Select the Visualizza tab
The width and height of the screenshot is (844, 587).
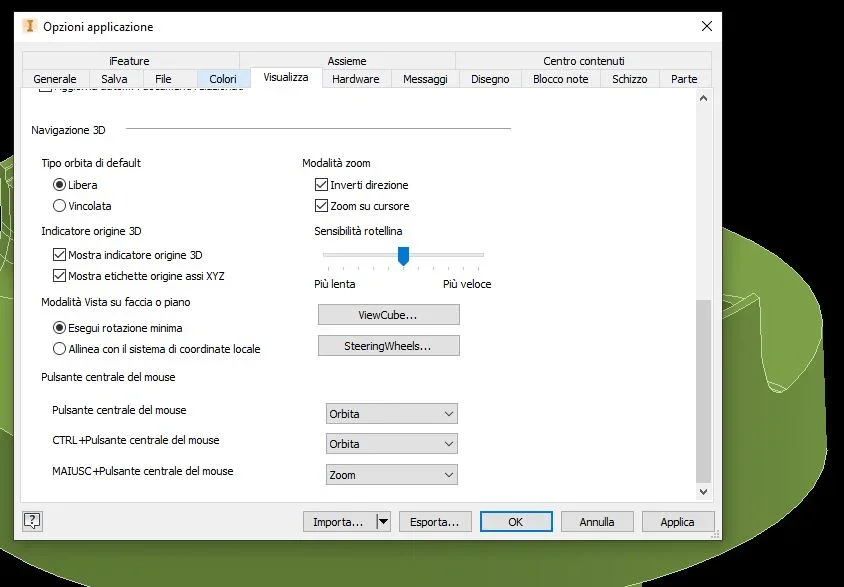point(286,77)
